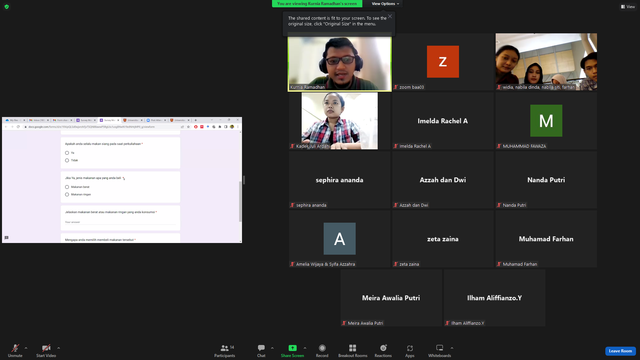Expand video options arrow next to Start Video
This screenshot has width=640, height=360.
59,348
